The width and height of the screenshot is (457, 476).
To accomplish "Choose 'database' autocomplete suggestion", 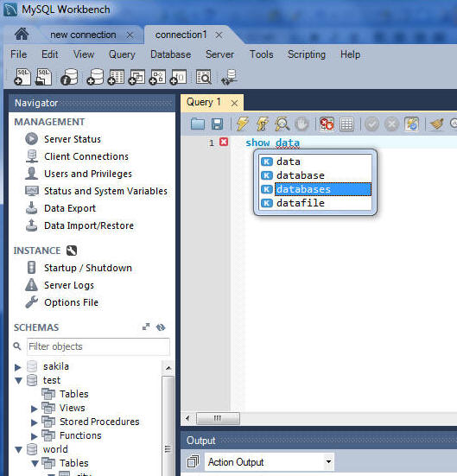I will pyautogui.click(x=315, y=175).
